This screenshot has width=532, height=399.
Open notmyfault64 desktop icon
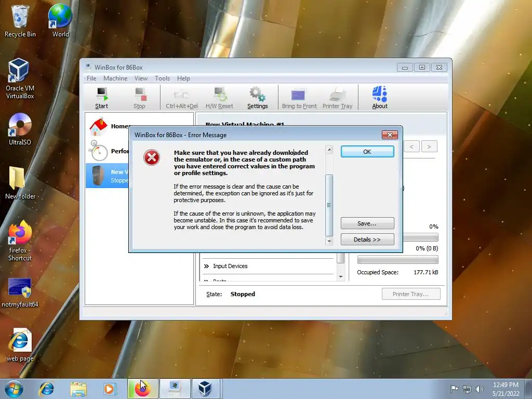point(20,293)
